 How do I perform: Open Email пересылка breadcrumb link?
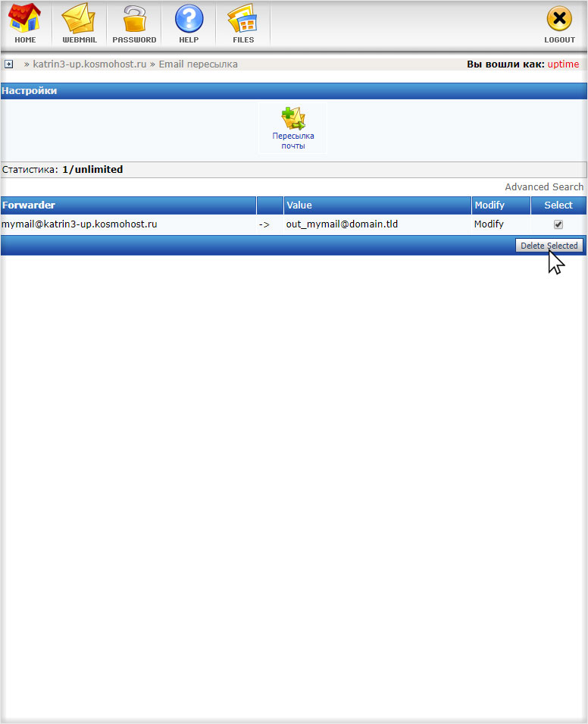(198, 64)
